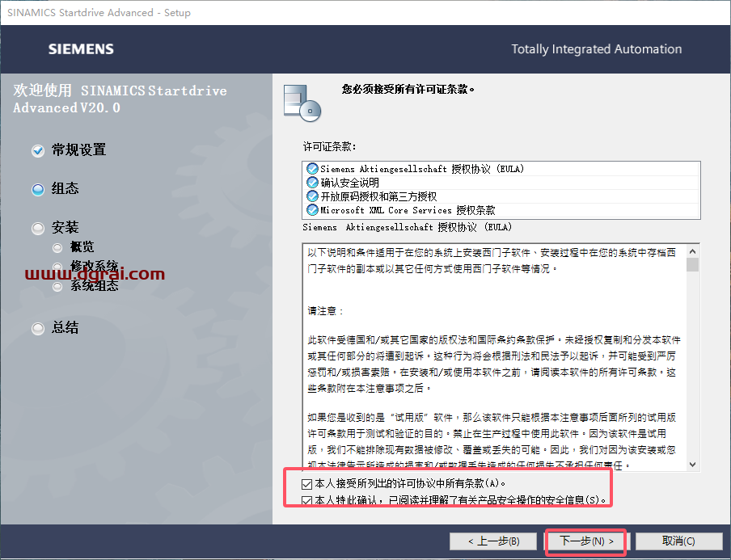Click the 概览 sub-step label
This screenshot has width=731, height=560.
(x=82, y=247)
